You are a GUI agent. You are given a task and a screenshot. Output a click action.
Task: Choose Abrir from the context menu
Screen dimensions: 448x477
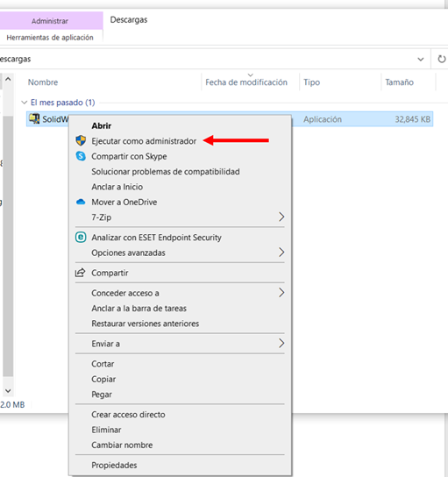point(102,125)
